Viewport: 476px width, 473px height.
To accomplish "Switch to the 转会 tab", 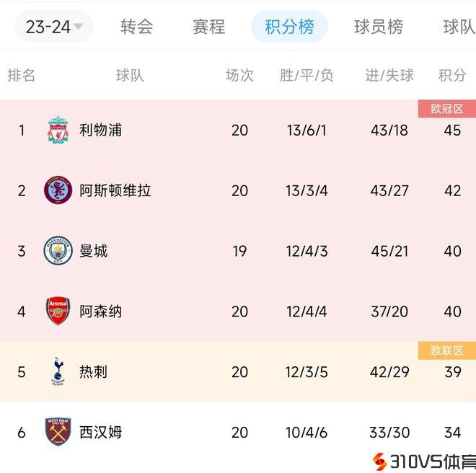I will tap(137, 27).
